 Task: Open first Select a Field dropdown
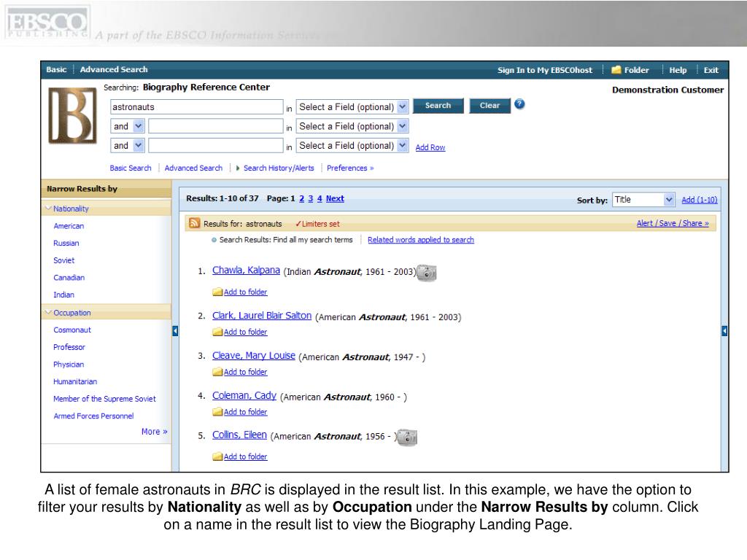pyautogui.click(x=352, y=106)
